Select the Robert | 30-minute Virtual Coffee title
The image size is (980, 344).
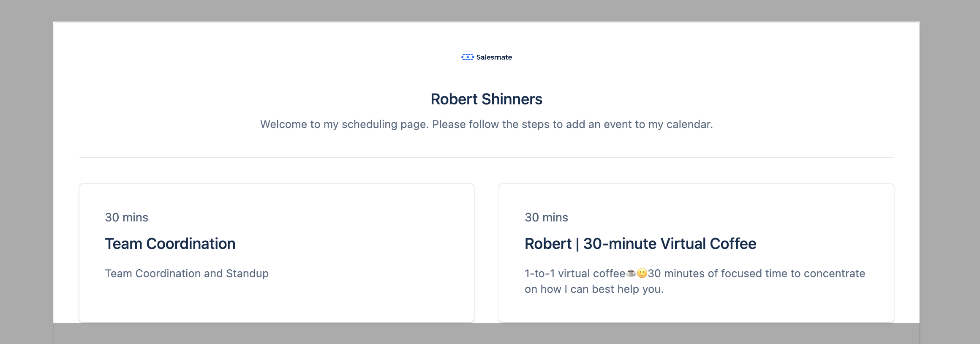click(x=640, y=244)
